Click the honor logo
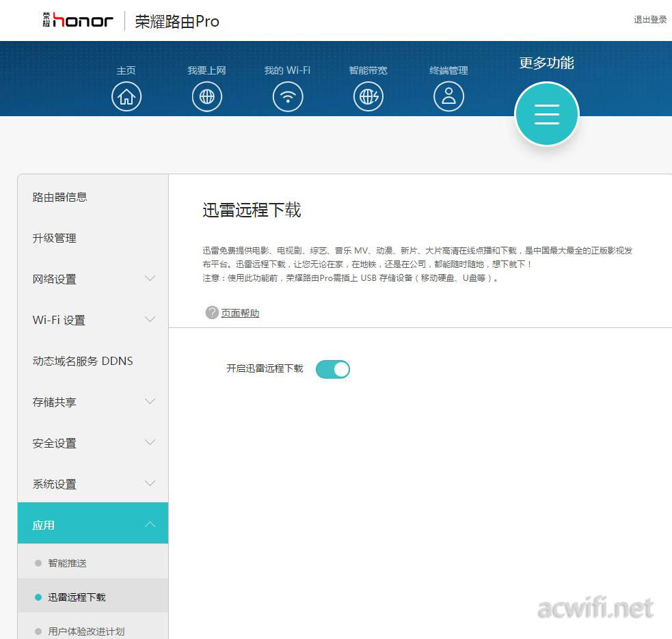Screen dimensions: 672x639 point(78,20)
